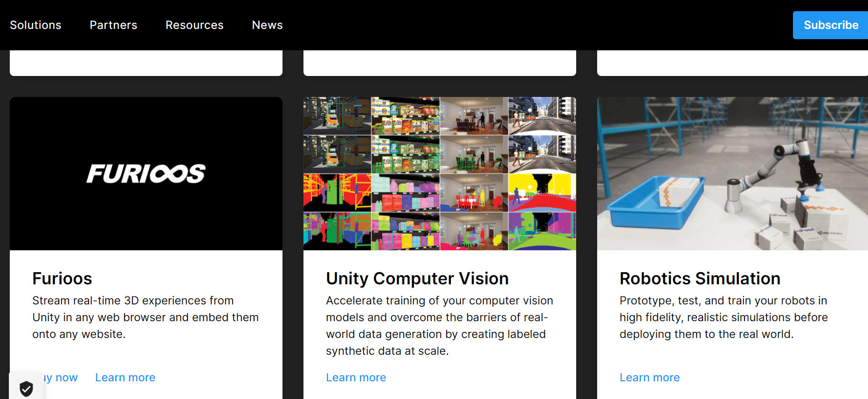
Task: Click the shield checkmark privacy badge
Action: [x=26, y=388]
